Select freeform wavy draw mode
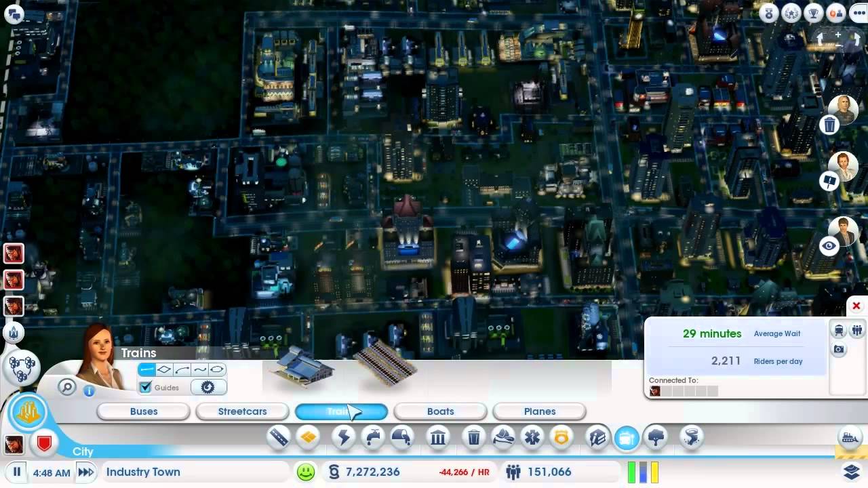Image resolution: width=868 pixels, height=488 pixels. [199, 369]
